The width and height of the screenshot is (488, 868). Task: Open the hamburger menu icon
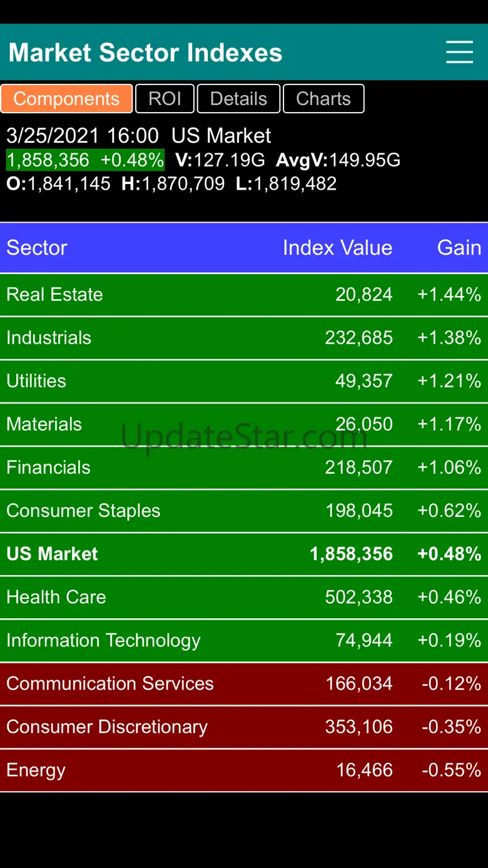pos(459,53)
